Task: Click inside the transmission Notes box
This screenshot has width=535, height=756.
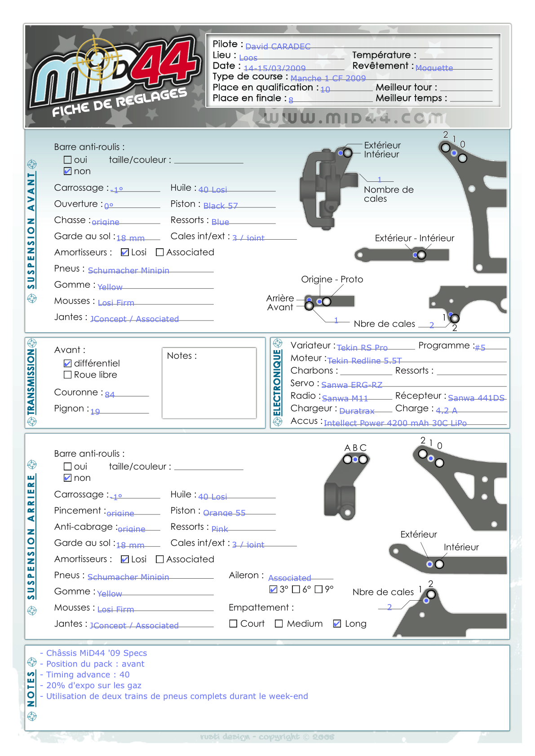Action: pyautogui.click(x=209, y=386)
